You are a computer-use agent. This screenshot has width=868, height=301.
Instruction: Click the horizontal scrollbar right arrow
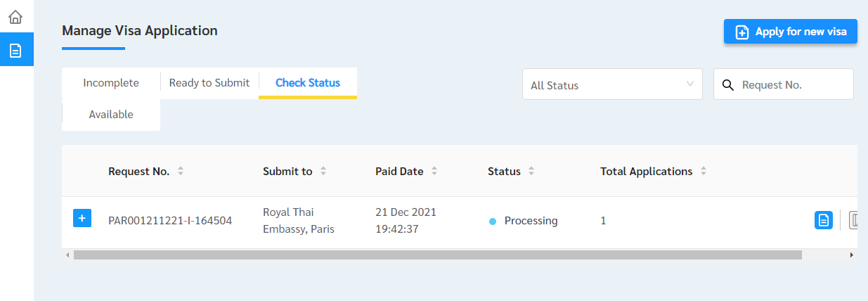[x=852, y=255]
